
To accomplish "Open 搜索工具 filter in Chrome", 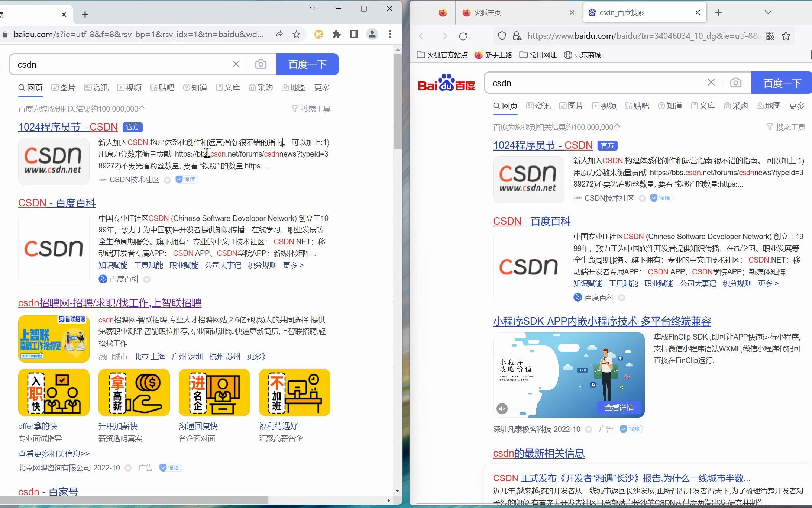I will pyautogui.click(x=311, y=109).
